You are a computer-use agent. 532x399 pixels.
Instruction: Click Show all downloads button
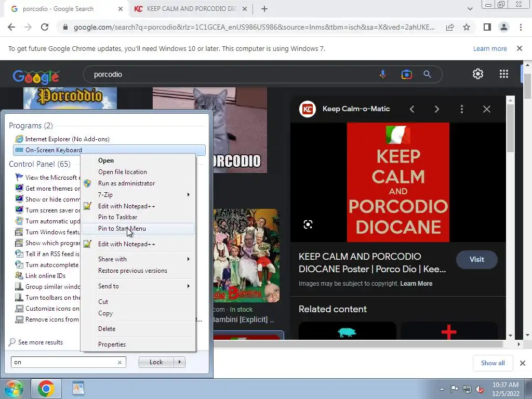[493, 363]
